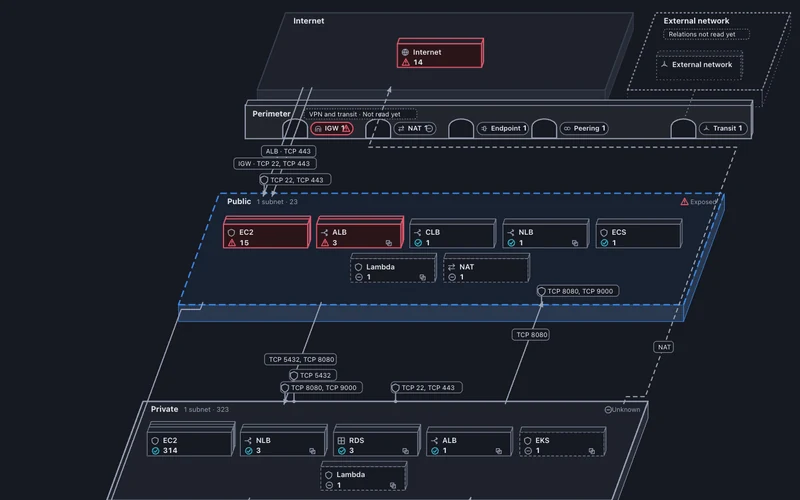Image resolution: width=800 pixels, height=500 pixels.
Task: Click the 'NAT' dashed edge label
Action: pos(664,347)
